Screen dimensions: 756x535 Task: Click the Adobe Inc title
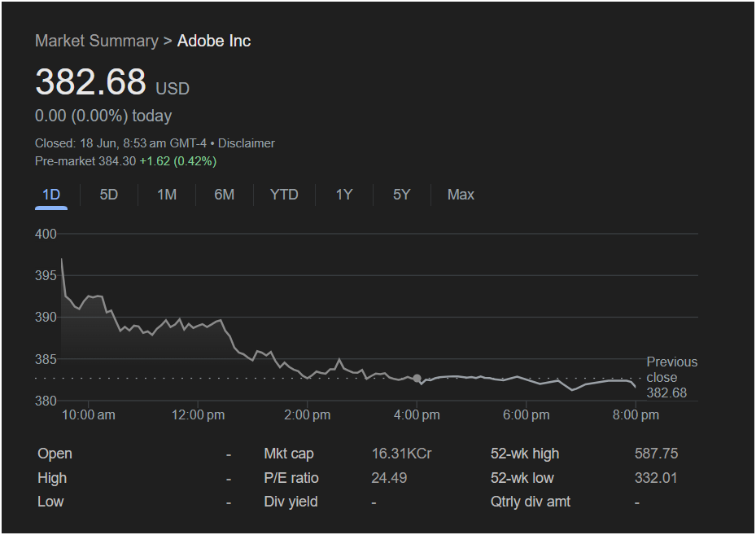click(214, 41)
